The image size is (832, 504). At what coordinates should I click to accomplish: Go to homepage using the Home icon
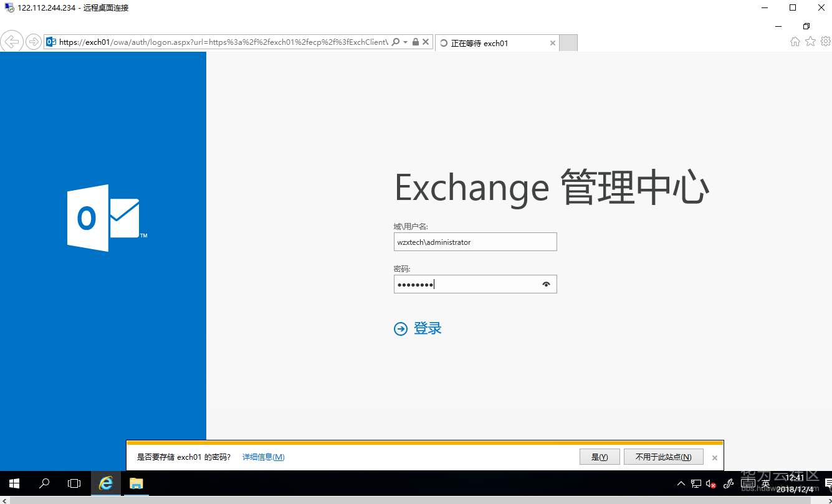pos(795,41)
